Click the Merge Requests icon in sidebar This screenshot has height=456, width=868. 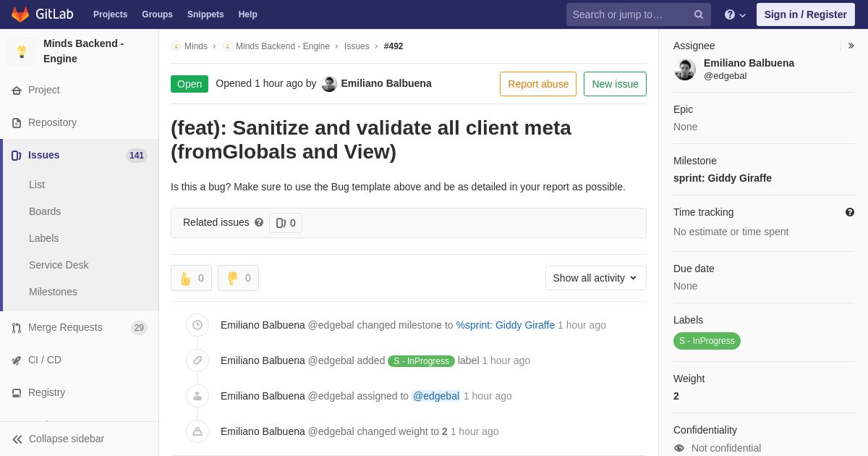pos(17,328)
